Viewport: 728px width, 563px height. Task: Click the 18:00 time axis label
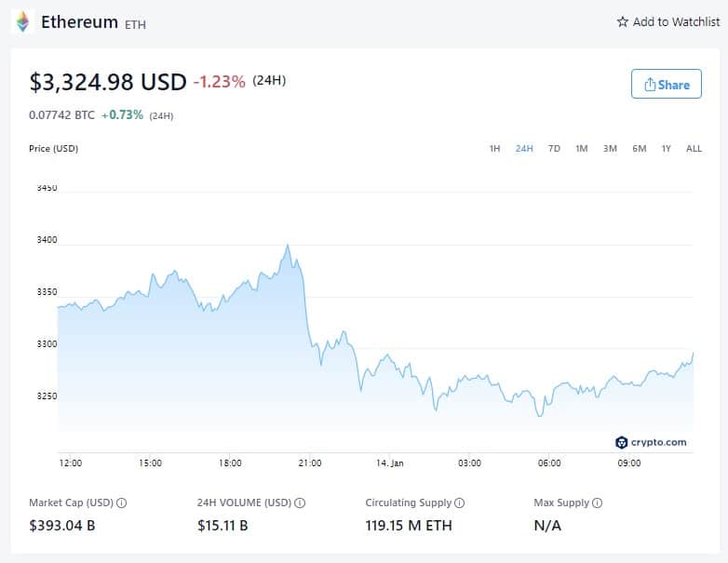pos(230,462)
